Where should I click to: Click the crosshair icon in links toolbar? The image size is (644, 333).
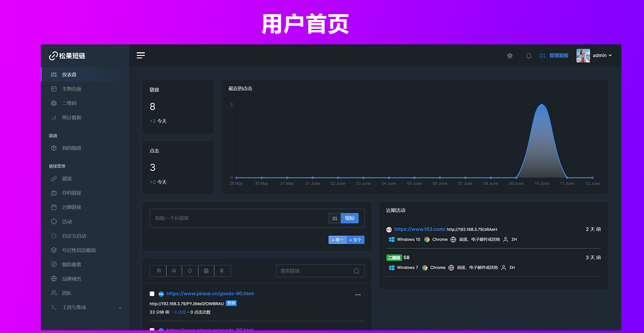coord(190,271)
